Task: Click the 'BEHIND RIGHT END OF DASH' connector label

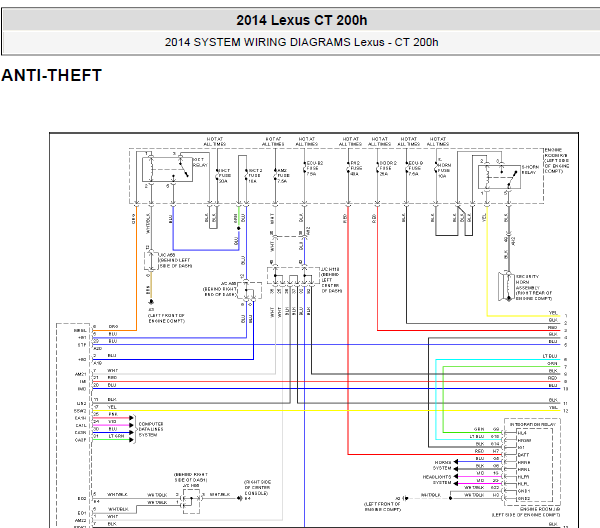Action: coord(220,289)
